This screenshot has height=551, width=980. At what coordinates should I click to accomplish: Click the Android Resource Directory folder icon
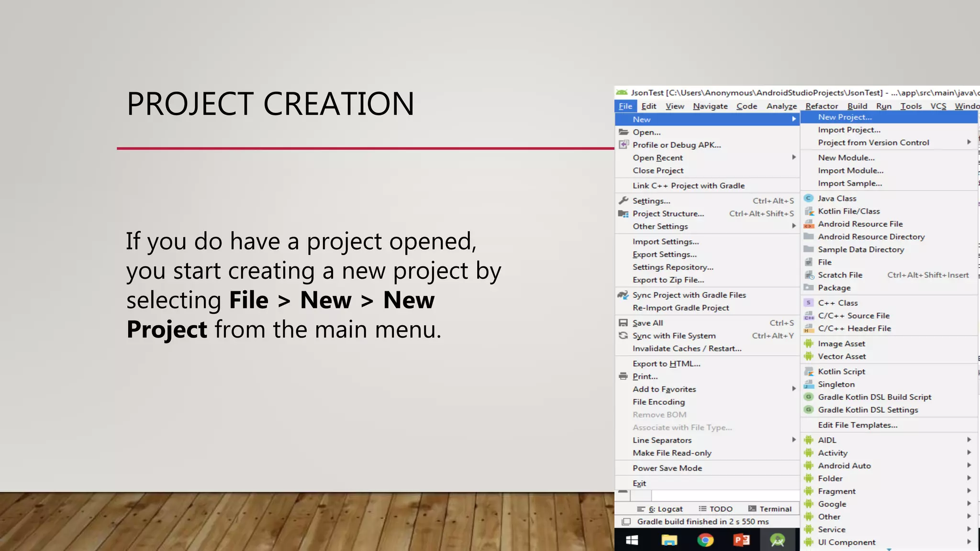tap(809, 236)
